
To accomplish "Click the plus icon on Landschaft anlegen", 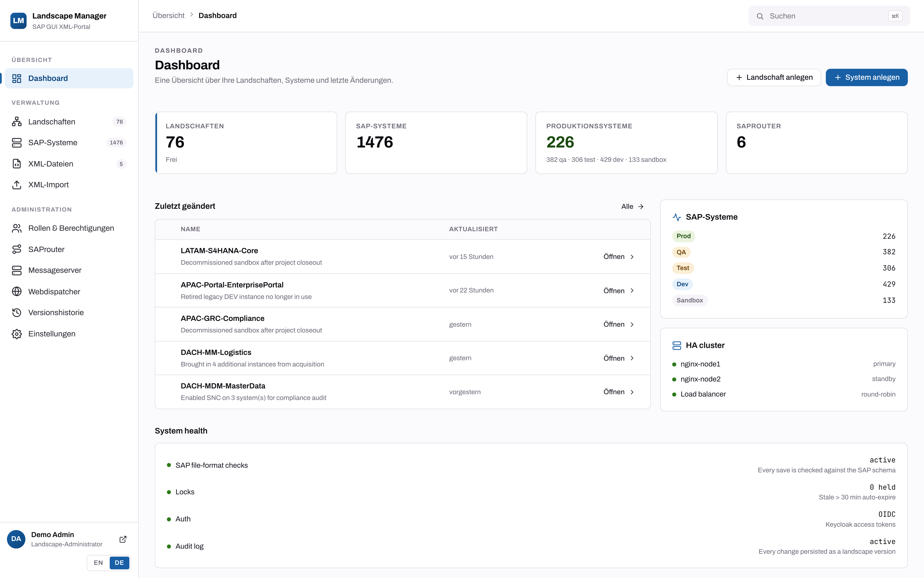I will point(739,78).
